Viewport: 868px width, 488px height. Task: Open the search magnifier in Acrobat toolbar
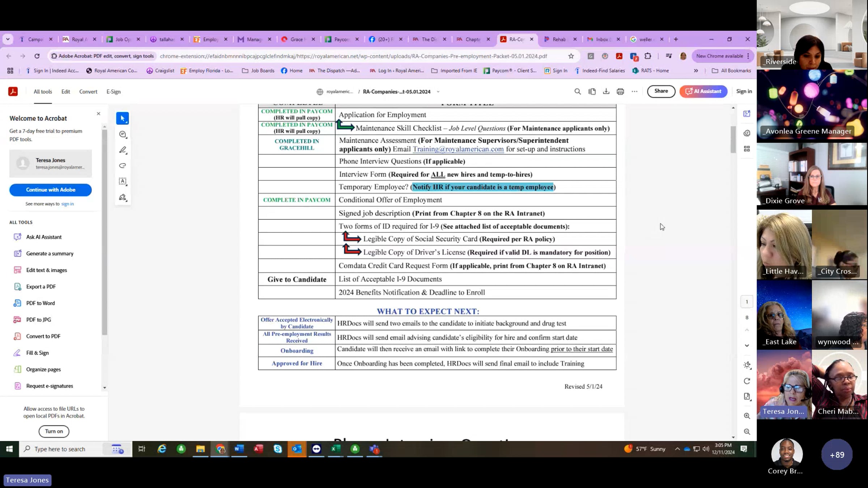(x=578, y=91)
